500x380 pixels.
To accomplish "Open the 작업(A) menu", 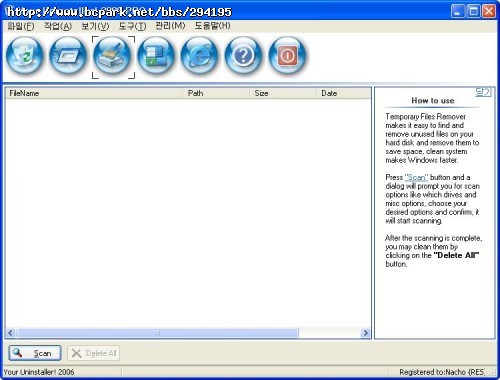I will (58, 26).
